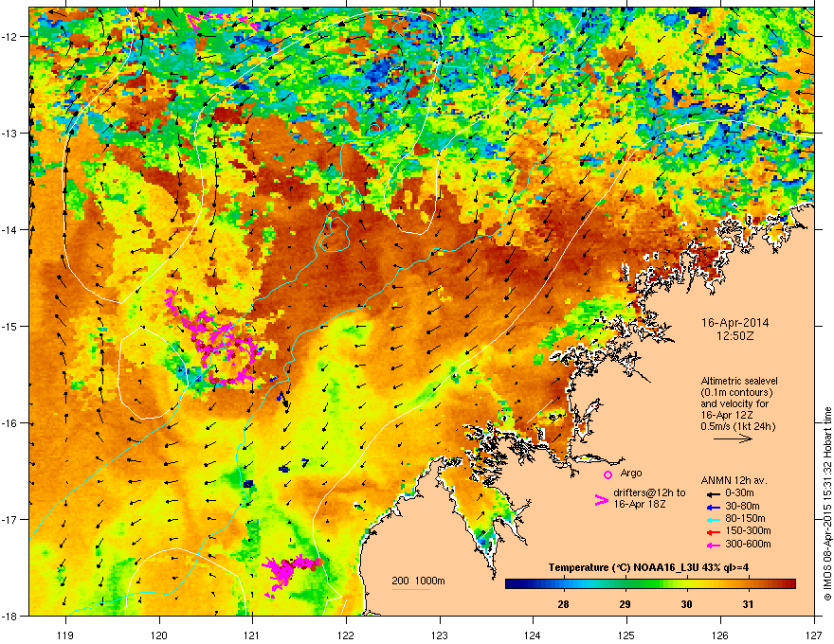Click the cyan 200/1000m depth contour legend line
The image size is (834, 644).
tap(411, 590)
